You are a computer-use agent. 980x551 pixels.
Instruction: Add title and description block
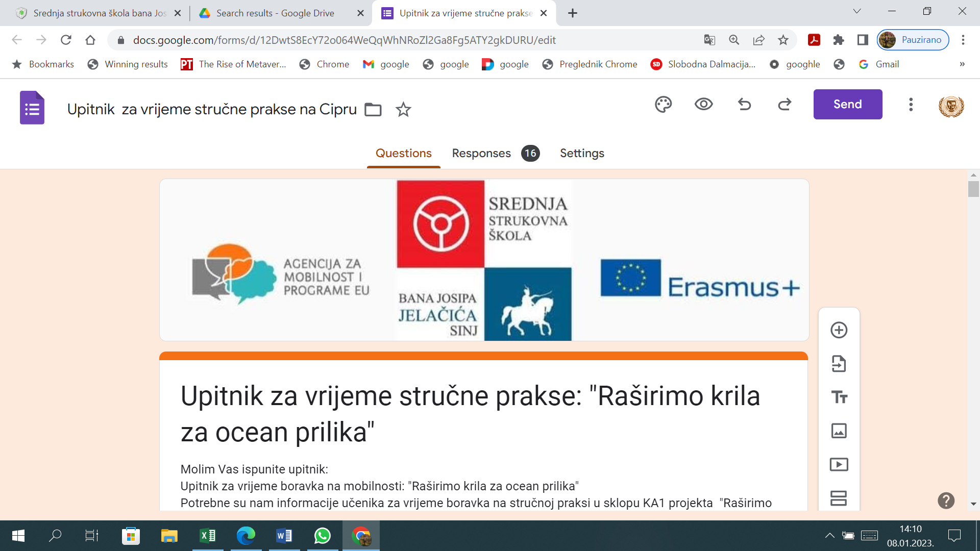(839, 397)
